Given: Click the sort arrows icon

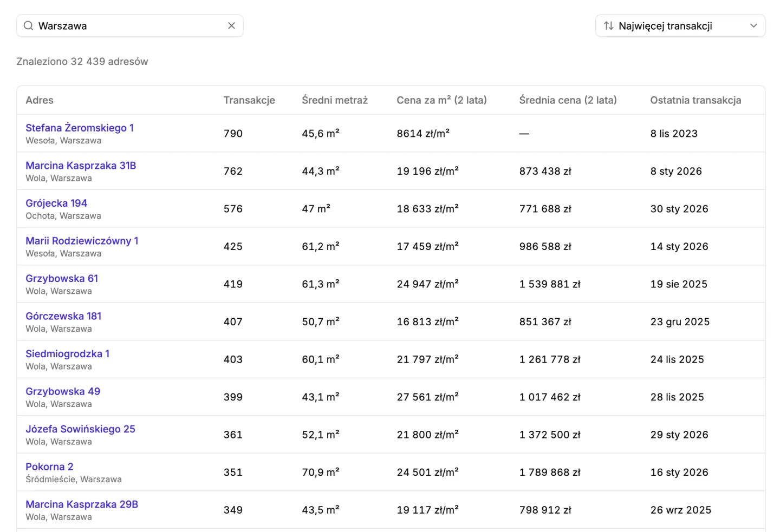Looking at the screenshot, I should (x=608, y=25).
